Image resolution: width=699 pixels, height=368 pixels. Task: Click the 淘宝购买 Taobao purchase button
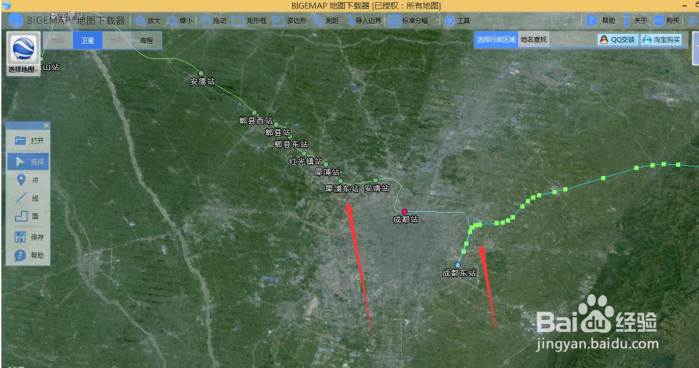(662, 40)
